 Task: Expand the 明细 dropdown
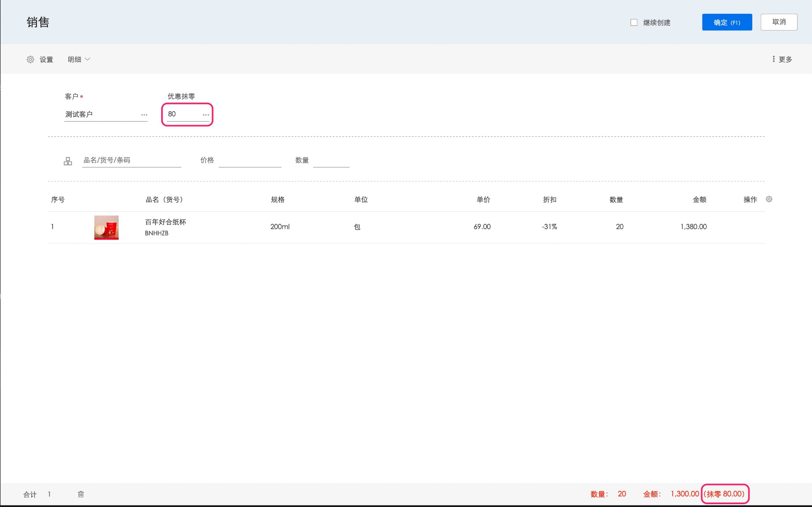[x=79, y=60]
